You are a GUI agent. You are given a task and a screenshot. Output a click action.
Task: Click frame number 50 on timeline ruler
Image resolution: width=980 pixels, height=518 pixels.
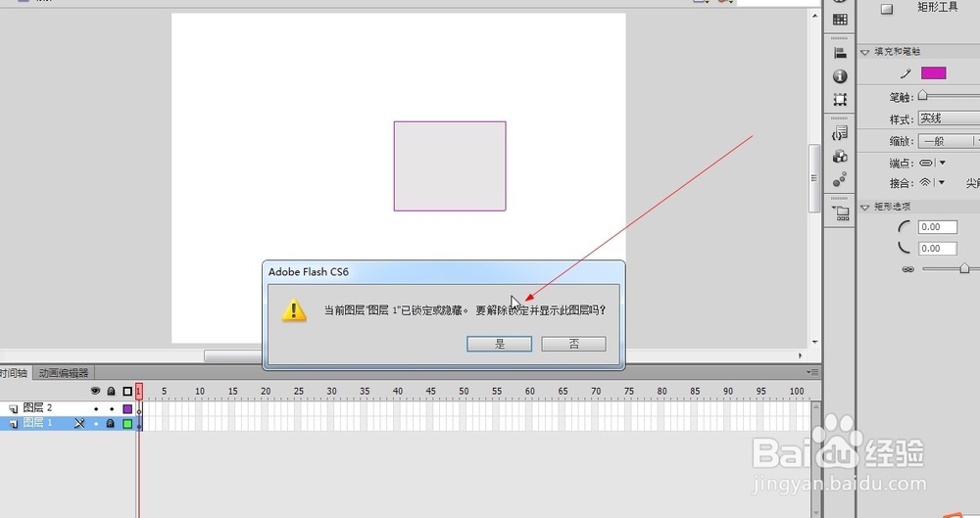[x=464, y=391]
